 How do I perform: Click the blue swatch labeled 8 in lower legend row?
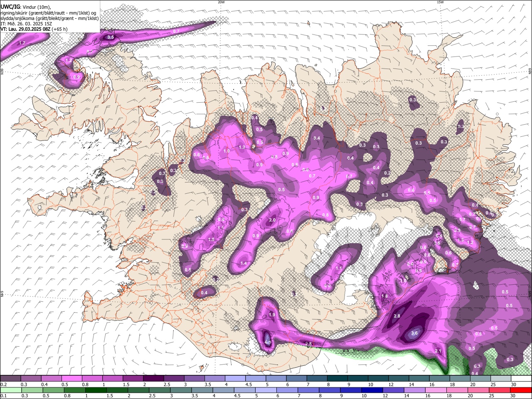[x=329, y=390]
